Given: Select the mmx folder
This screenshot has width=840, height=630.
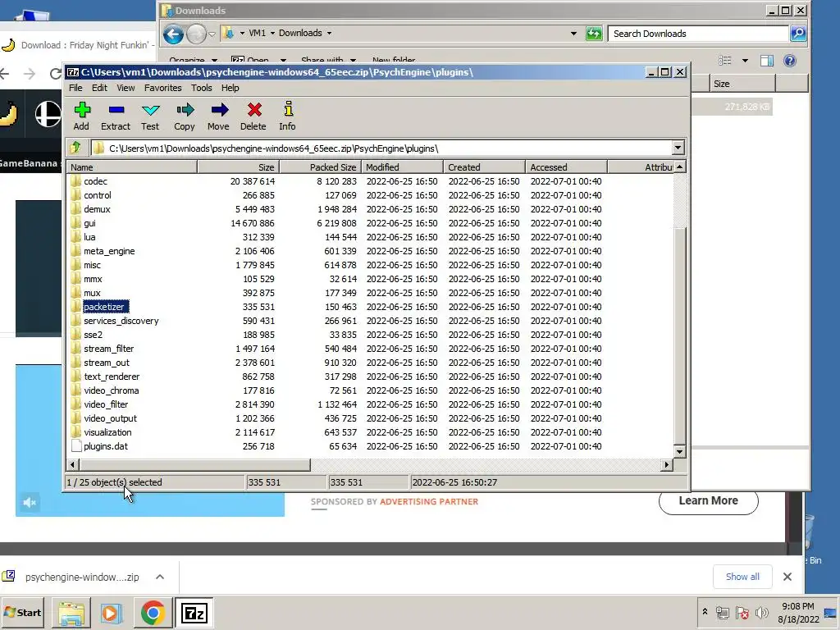Looking at the screenshot, I should pos(93,279).
